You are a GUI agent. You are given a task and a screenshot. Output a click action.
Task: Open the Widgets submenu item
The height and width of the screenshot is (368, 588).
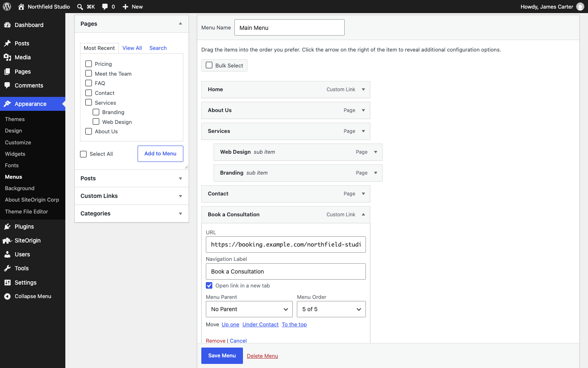[x=15, y=154]
